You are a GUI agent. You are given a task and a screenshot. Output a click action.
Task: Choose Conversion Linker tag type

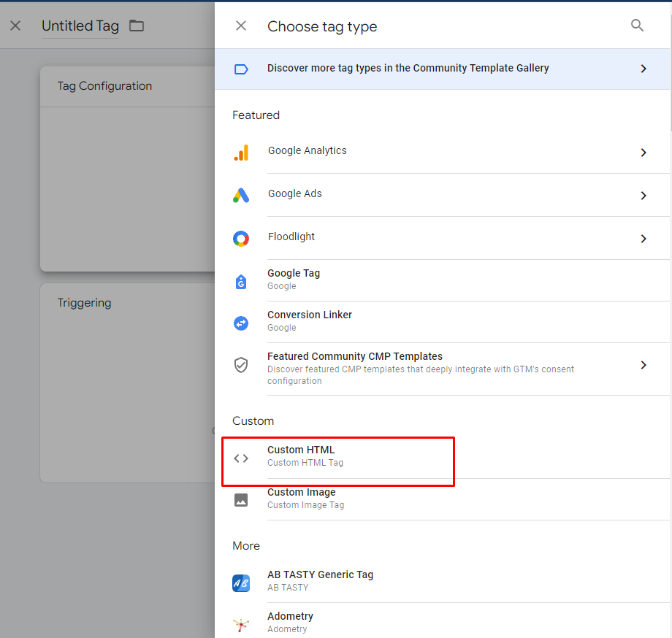[442, 322]
